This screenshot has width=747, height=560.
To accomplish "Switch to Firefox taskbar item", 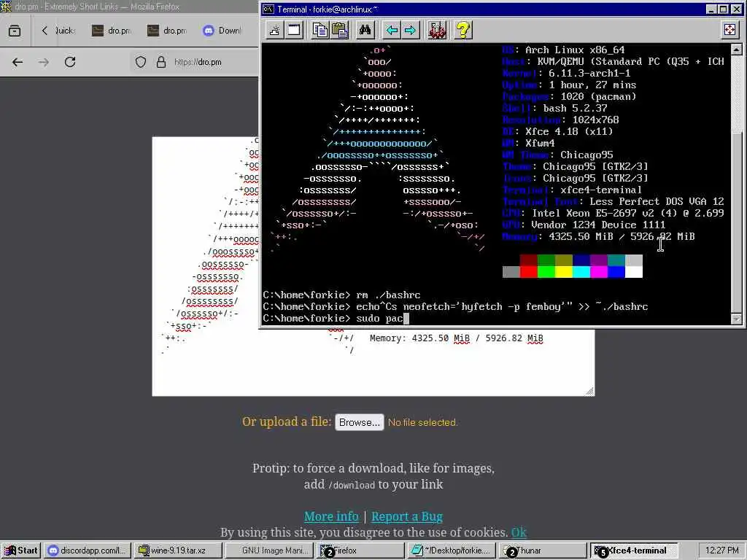I will pos(360,551).
